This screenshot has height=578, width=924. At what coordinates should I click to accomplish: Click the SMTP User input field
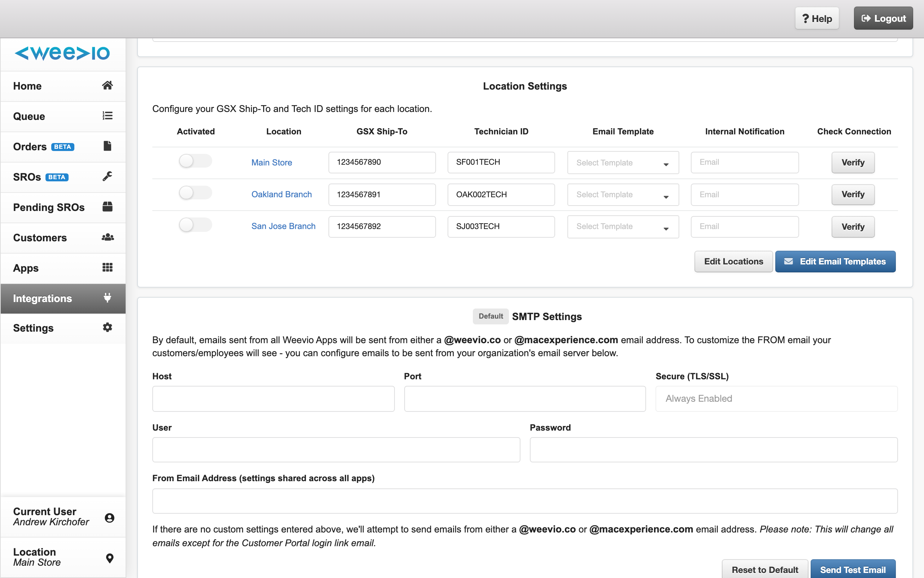336,449
